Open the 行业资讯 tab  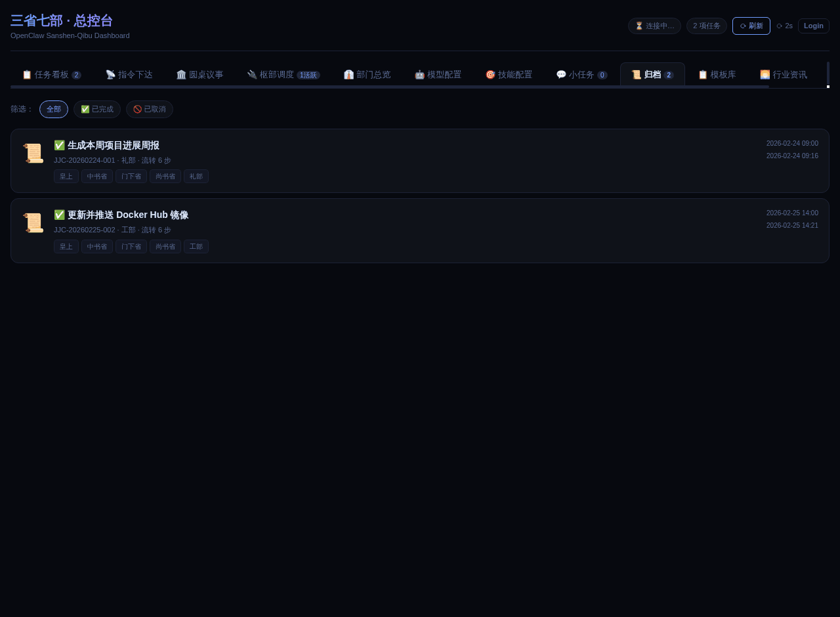(x=784, y=75)
